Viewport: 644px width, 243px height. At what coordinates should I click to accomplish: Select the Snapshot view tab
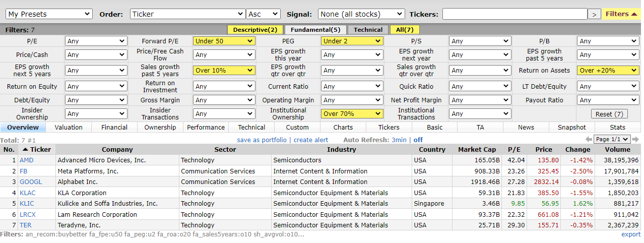[572, 128]
